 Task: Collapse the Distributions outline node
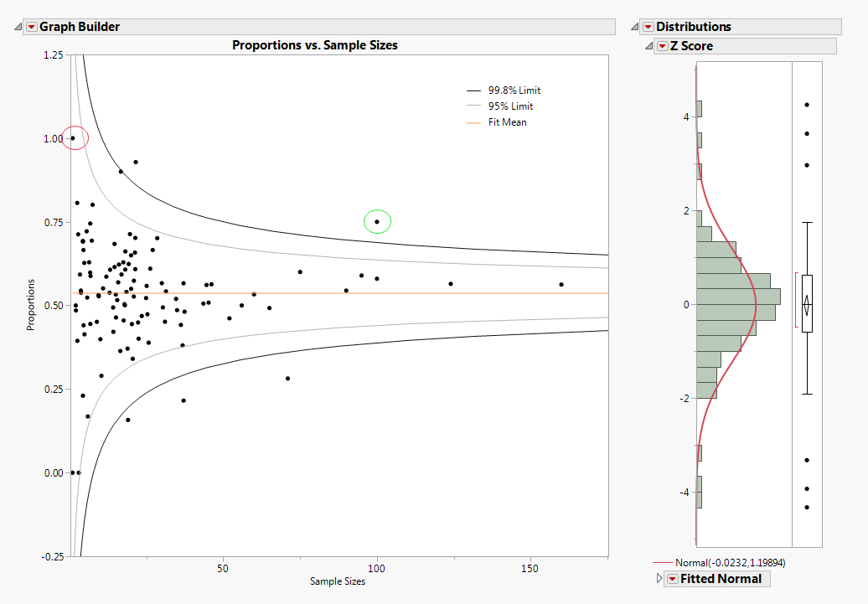coord(635,26)
